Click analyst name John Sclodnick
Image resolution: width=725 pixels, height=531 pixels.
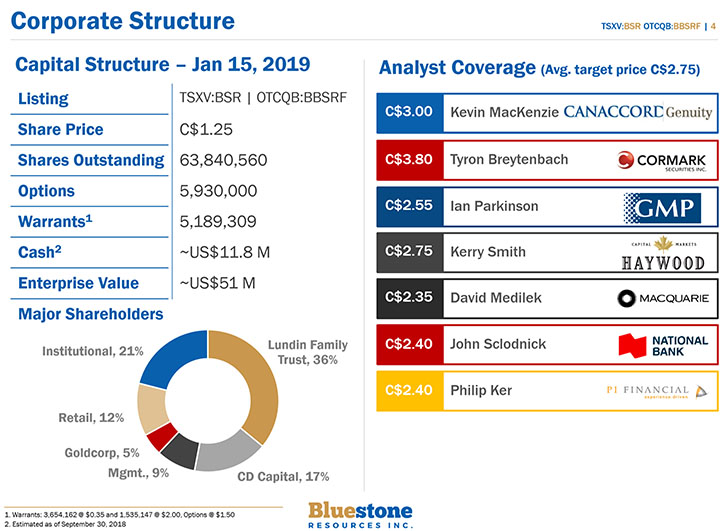tap(498, 344)
